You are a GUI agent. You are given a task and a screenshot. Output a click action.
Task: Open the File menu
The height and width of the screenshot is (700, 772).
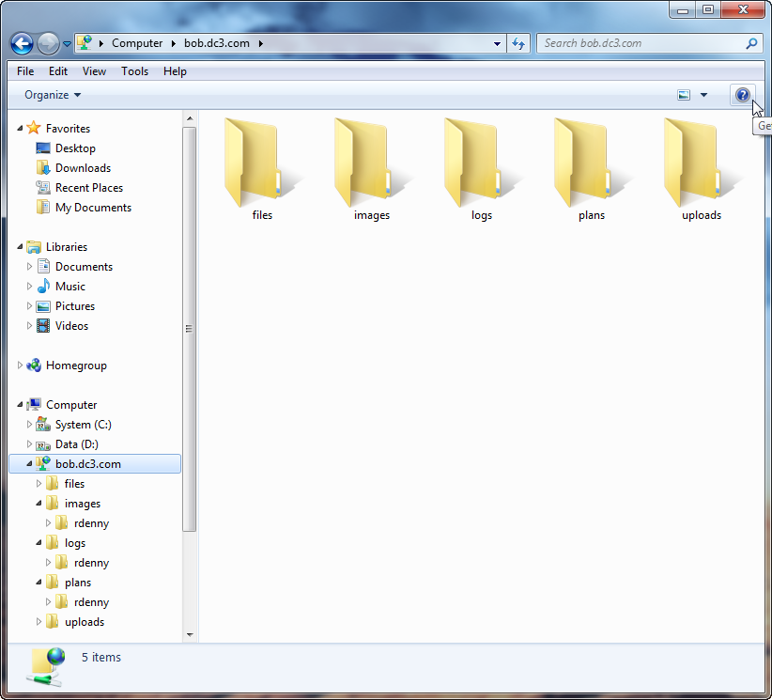[25, 71]
